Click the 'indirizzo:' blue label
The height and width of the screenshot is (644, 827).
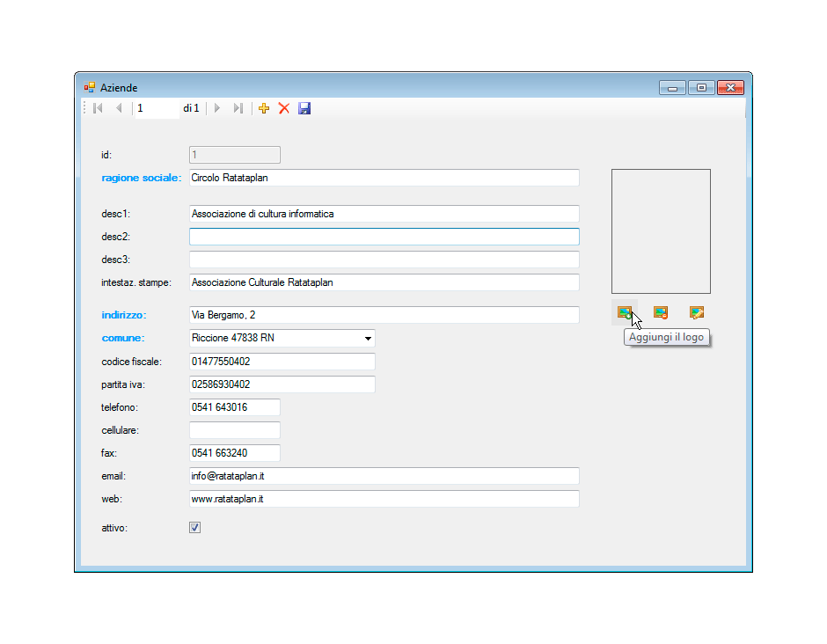click(x=124, y=315)
